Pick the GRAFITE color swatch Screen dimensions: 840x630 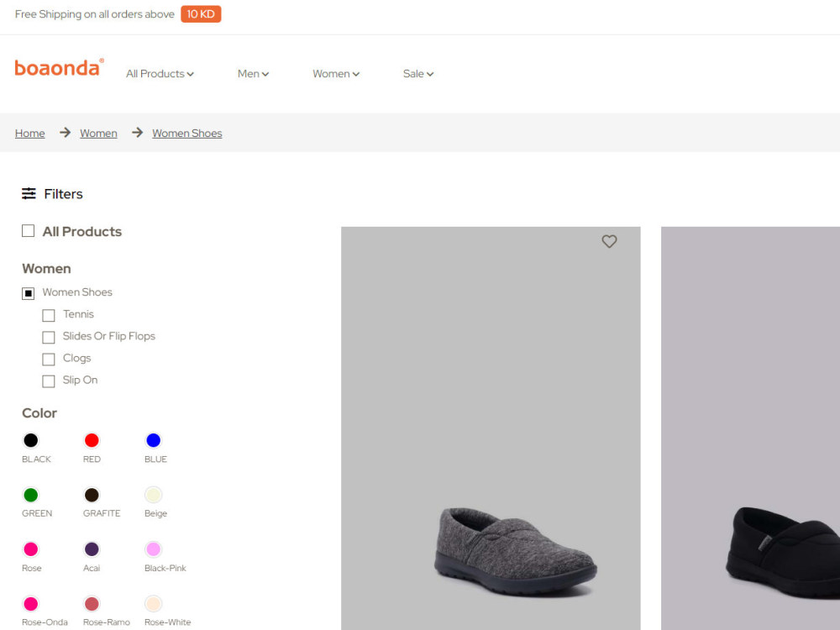click(x=92, y=495)
